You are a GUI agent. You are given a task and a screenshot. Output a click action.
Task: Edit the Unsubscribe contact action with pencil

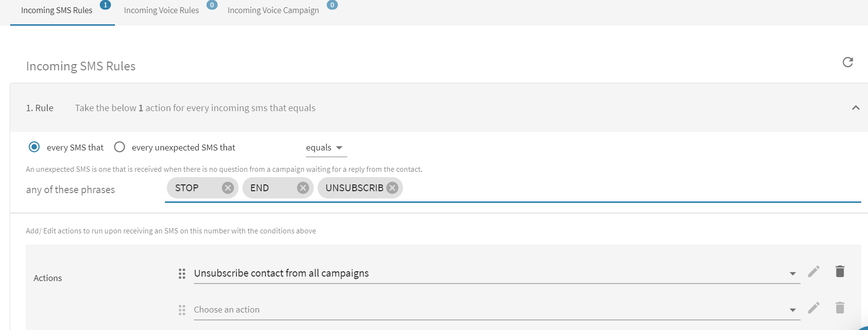814,271
